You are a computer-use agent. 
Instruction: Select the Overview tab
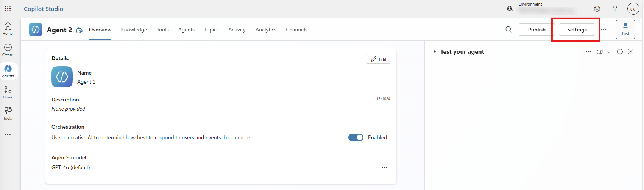(x=100, y=30)
